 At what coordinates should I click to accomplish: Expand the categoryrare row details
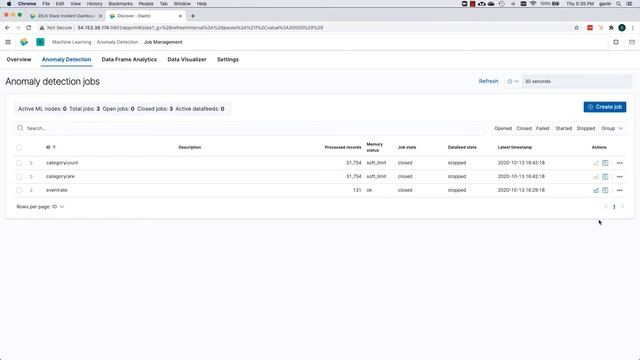[x=31, y=177]
